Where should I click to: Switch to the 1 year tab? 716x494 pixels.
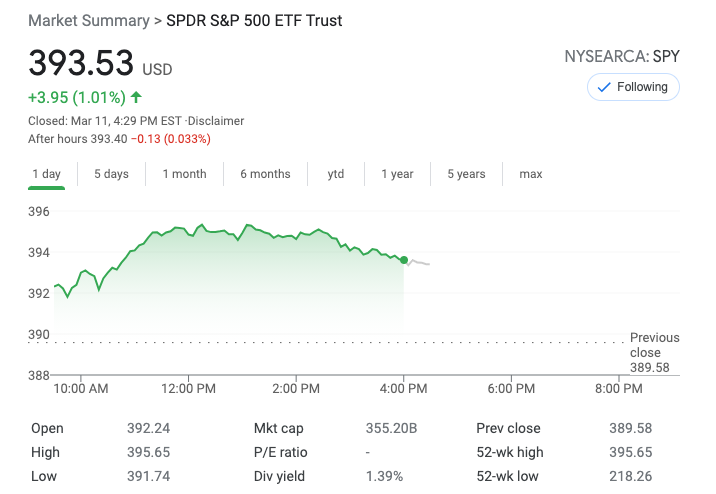pyautogui.click(x=397, y=174)
